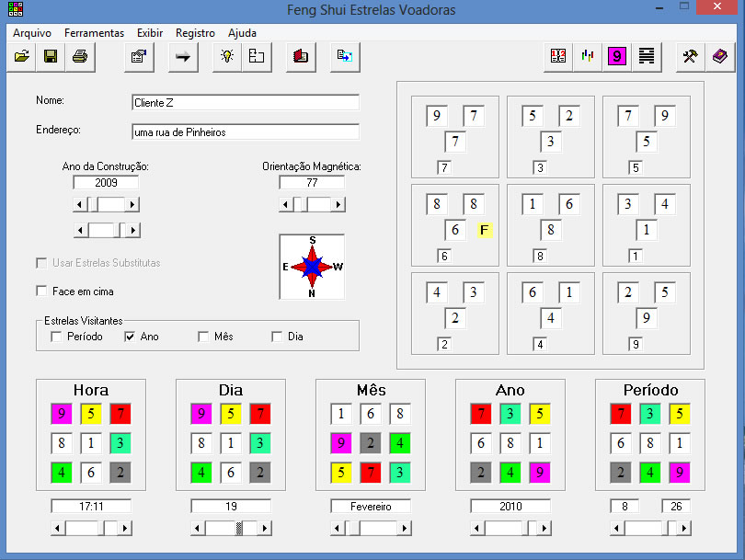Click the Dia scrollbar thumb
Viewport: 745px width, 560px height.
click(x=239, y=528)
